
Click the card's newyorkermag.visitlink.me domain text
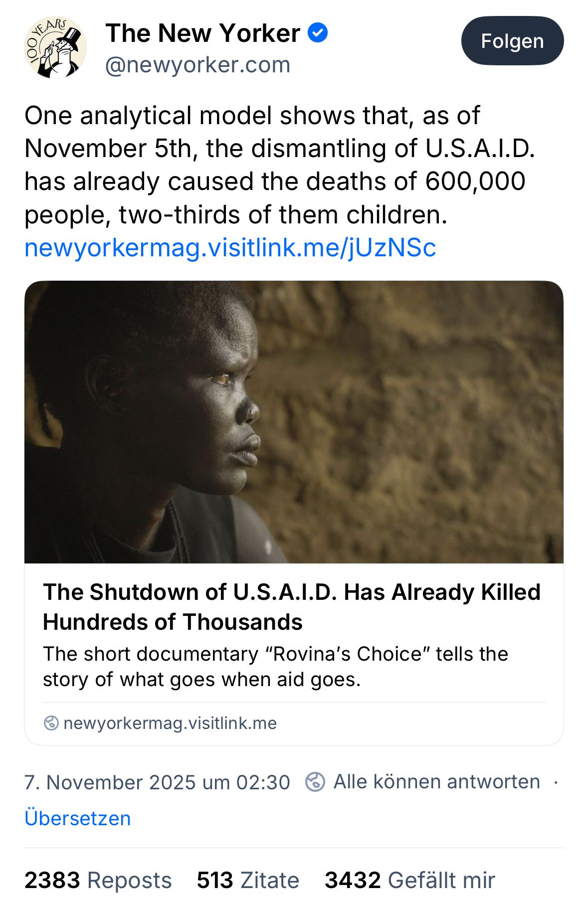coord(170,723)
